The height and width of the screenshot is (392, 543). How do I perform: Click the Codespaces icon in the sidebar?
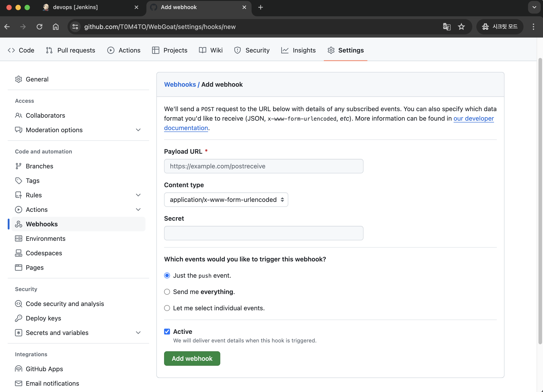point(18,253)
